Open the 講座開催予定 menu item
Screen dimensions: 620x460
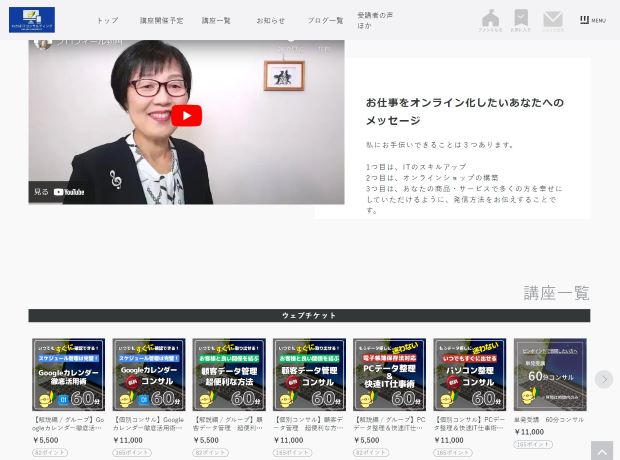[161, 20]
